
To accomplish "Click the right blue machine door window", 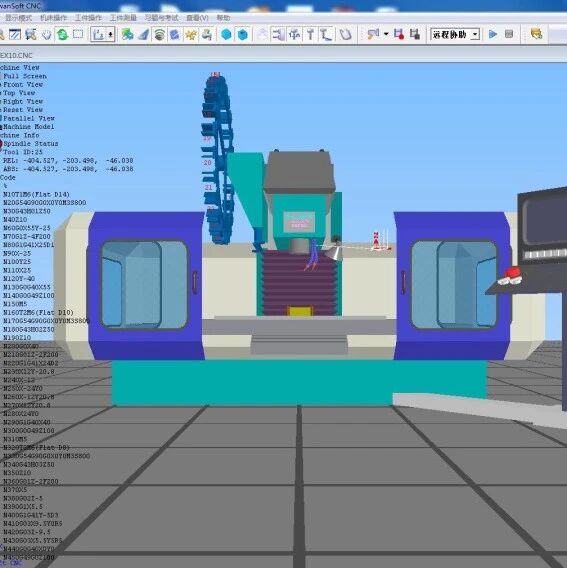I will coord(454,285).
